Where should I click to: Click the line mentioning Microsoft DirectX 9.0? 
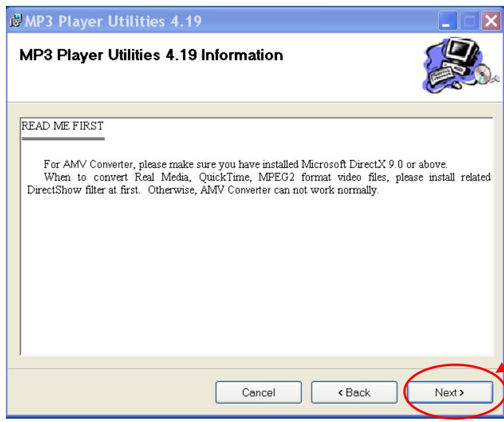(245, 164)
